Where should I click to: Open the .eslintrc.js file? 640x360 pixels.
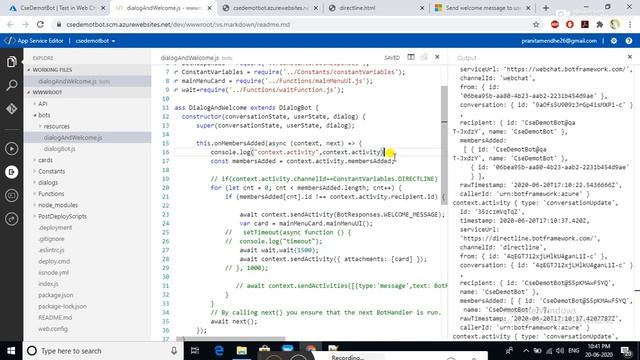51,250
